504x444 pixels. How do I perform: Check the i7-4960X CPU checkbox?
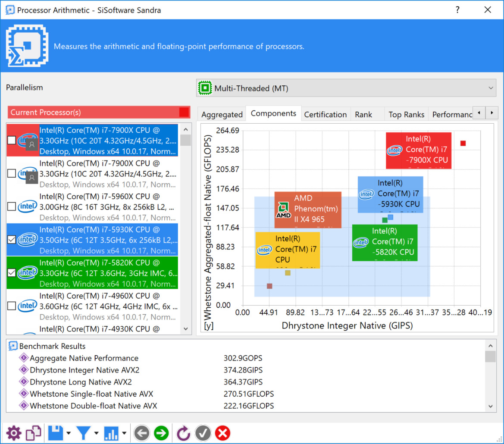[x=12, y=306]
